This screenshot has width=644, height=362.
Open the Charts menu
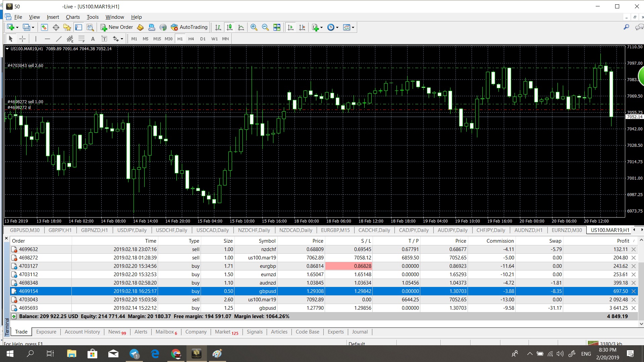tap(73, 17)
